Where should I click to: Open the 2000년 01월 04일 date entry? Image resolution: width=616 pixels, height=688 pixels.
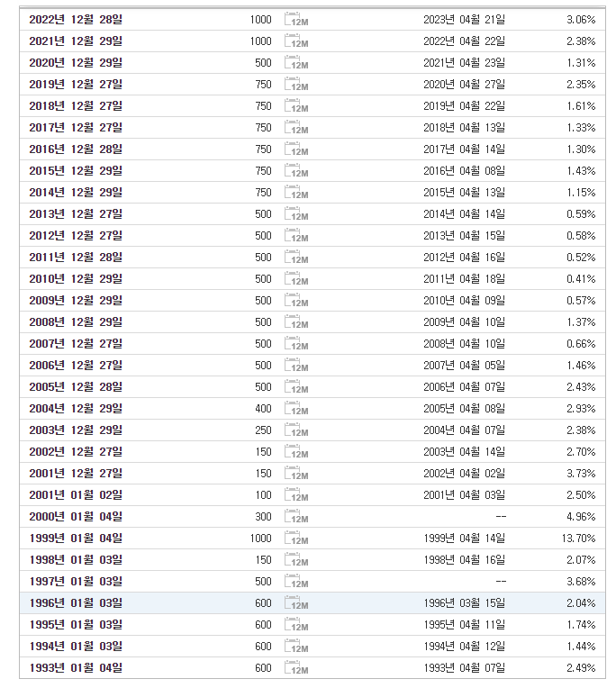pos(76,516)
